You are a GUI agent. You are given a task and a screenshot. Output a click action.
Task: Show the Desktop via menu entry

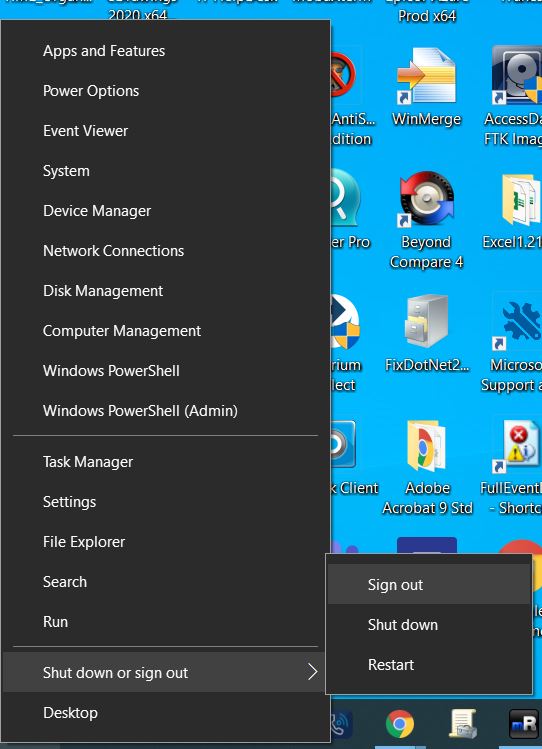pyautogui.click(x=165, y=713)
